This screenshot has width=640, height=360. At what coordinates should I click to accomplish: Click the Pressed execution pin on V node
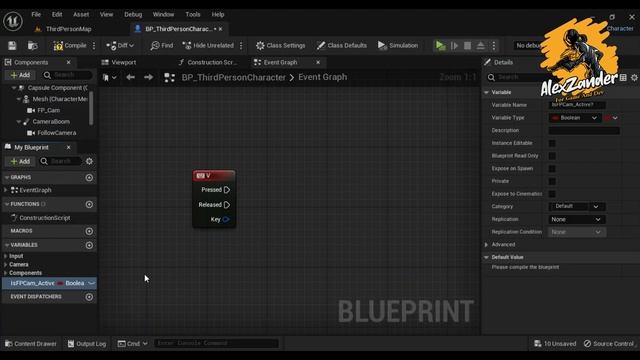pos(227,190)
